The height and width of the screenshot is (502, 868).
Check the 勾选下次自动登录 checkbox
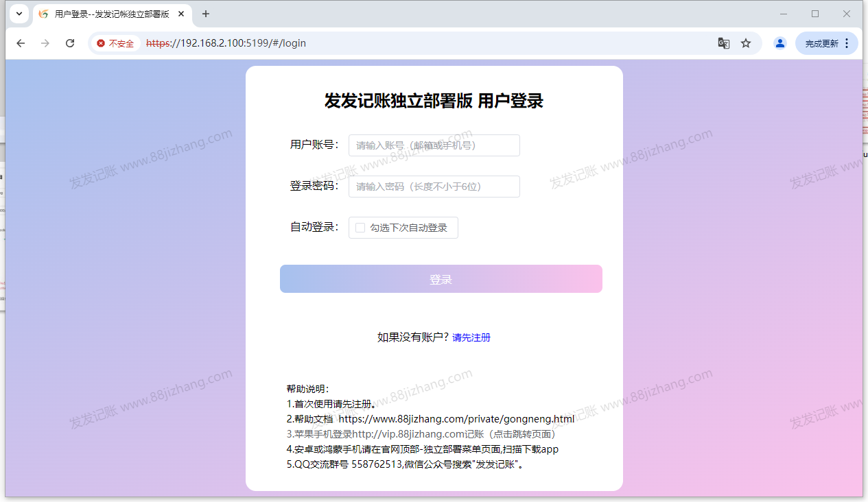pos(360,228)
